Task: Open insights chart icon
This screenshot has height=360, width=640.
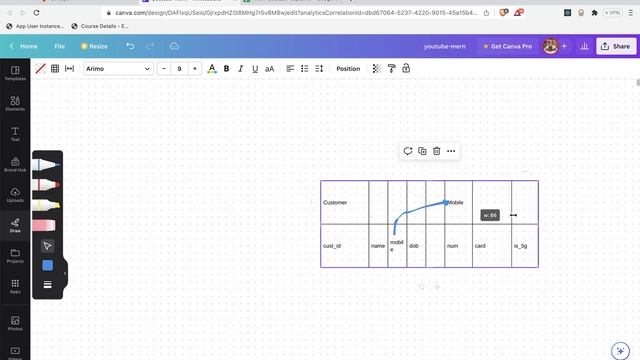Action: [x=584, y=46]
